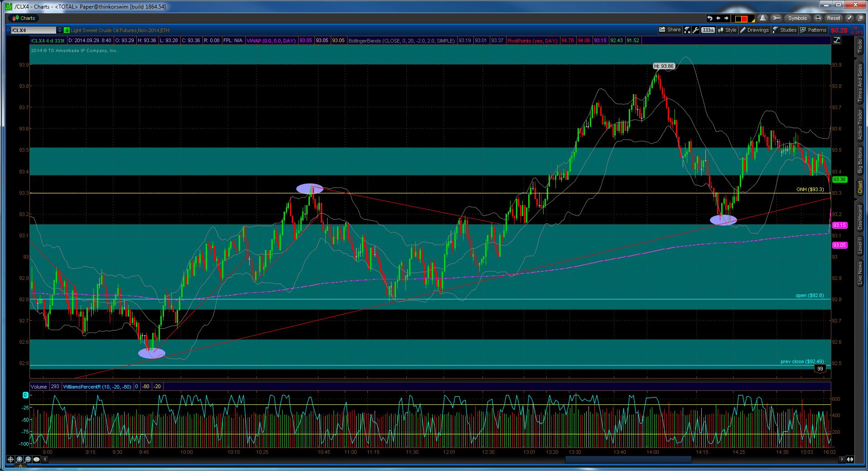Click the last price 93.28 in red
868x471 pixels.
pos(839,30)
